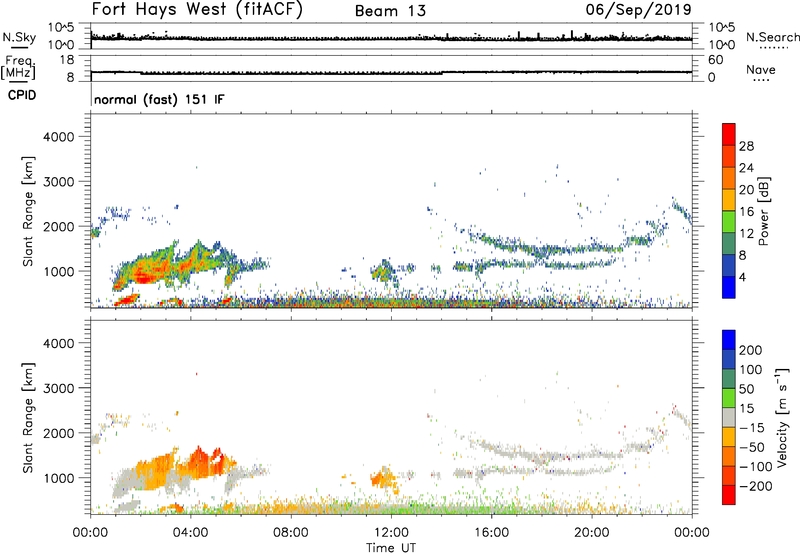Click the date '06/Sep/2019'
Screen dimensions: 800x554
point(638,9)
